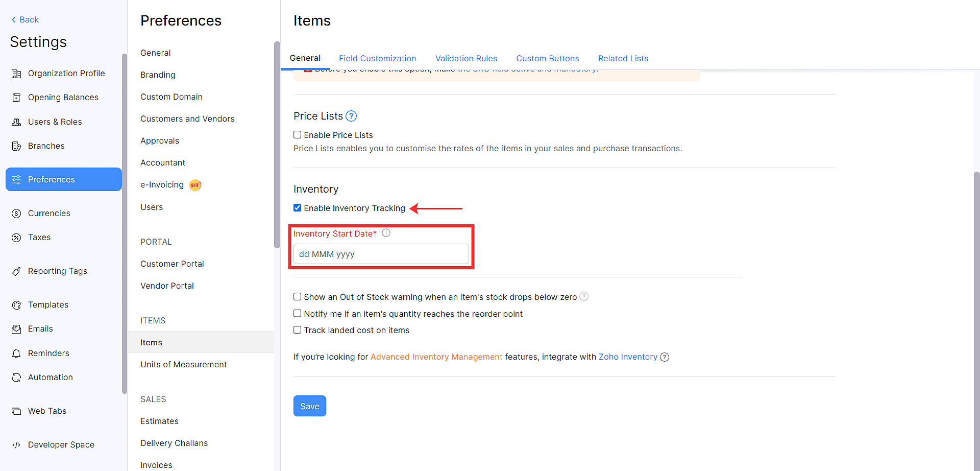Enable Track landed cost on items
This screenshot has width=980, height=471.
click(x=297, y=329)
